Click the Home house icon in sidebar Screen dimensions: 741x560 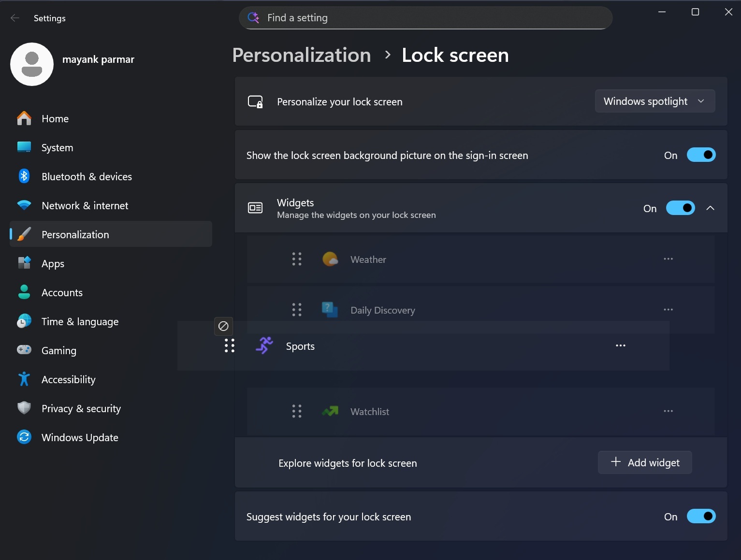click(x=24, y=118)
